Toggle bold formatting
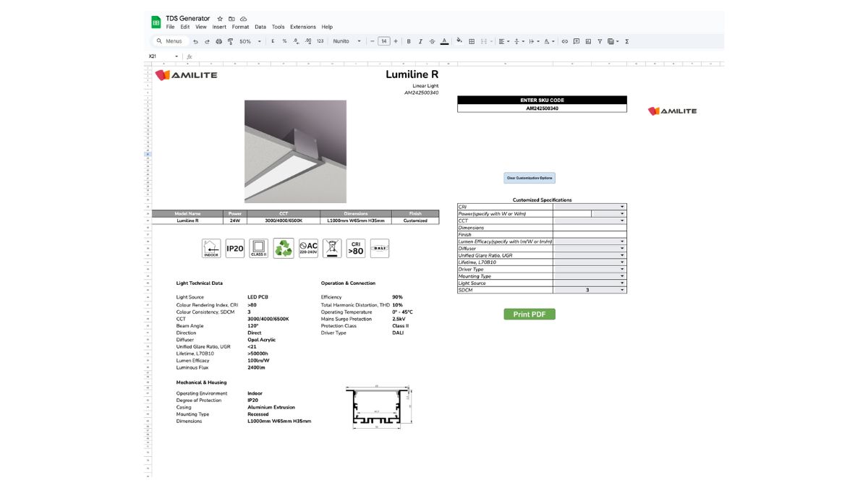 (x=409, y=41)
